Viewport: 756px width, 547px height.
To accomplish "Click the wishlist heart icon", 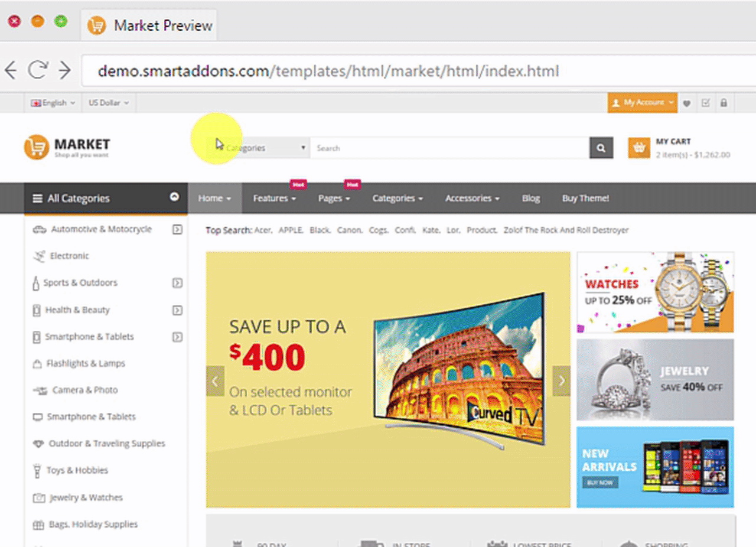I will (x=687, y=103).
